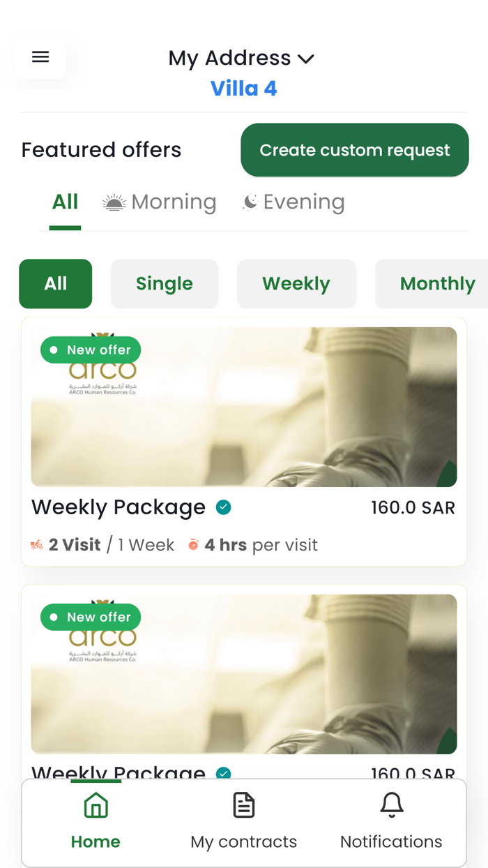Image resolution: width=488 pixels, height=868 pixels.
Task: Open the first Weekly Package card image
Action: click(x=243, y=406)
